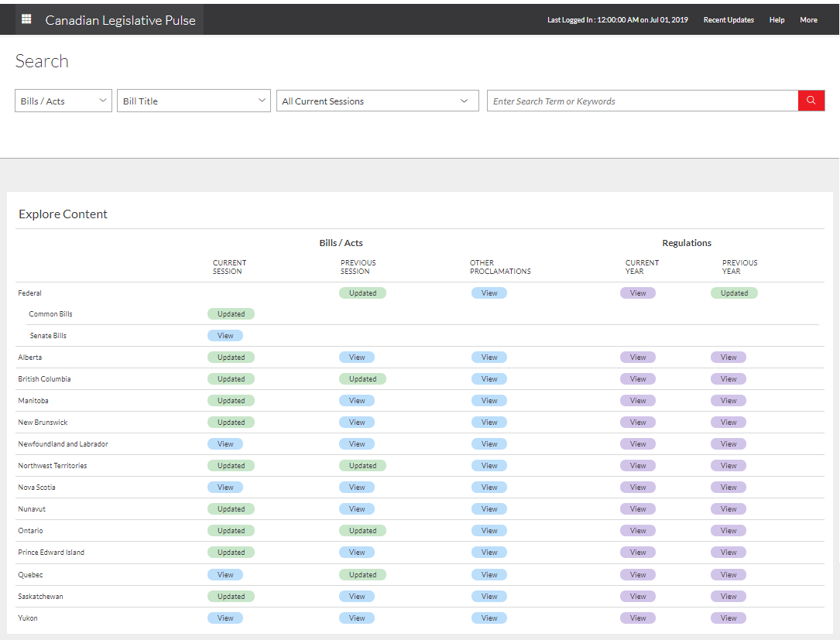Click Updated for Federal previous year regulations
840x640 pixels.
coord(734,293)
